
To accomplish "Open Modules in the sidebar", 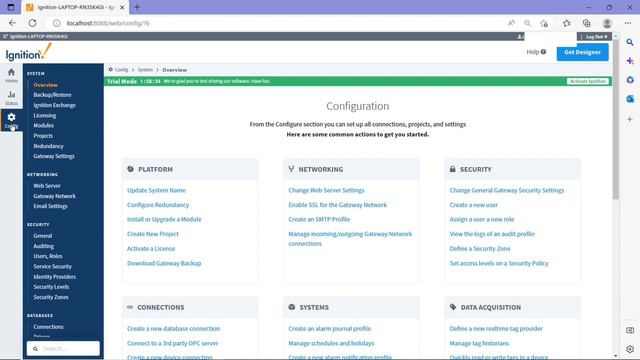I will coord(43,125).
